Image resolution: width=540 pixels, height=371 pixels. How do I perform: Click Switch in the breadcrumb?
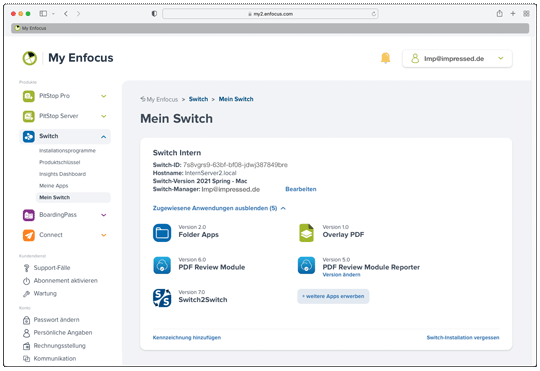point(198,99)
